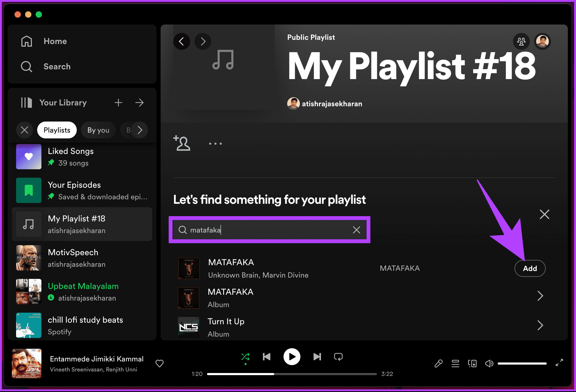Open connect to a device icon
Image resolution: width=576 pixels, height=392 pixels.
click(472, 364)
